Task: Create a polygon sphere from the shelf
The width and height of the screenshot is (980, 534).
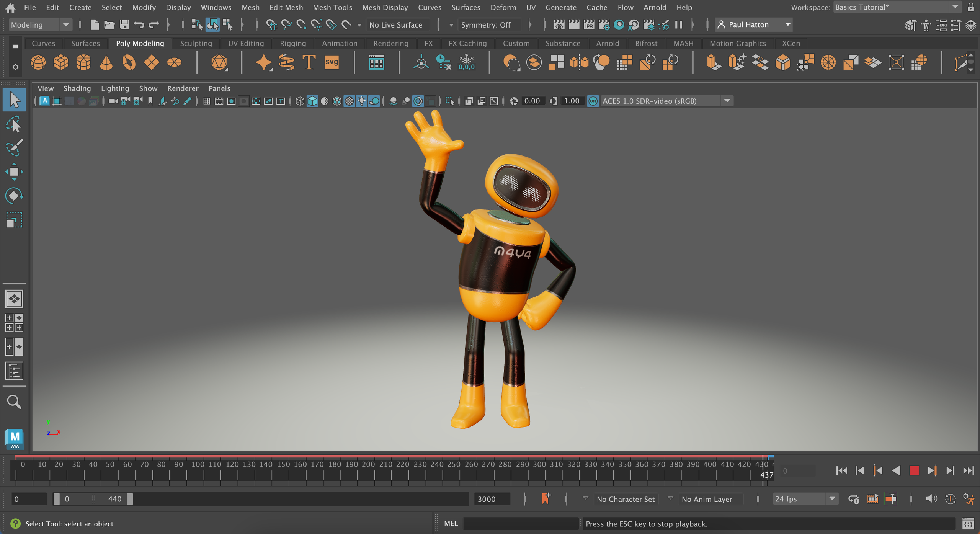Action: click(x=38, y=62)
